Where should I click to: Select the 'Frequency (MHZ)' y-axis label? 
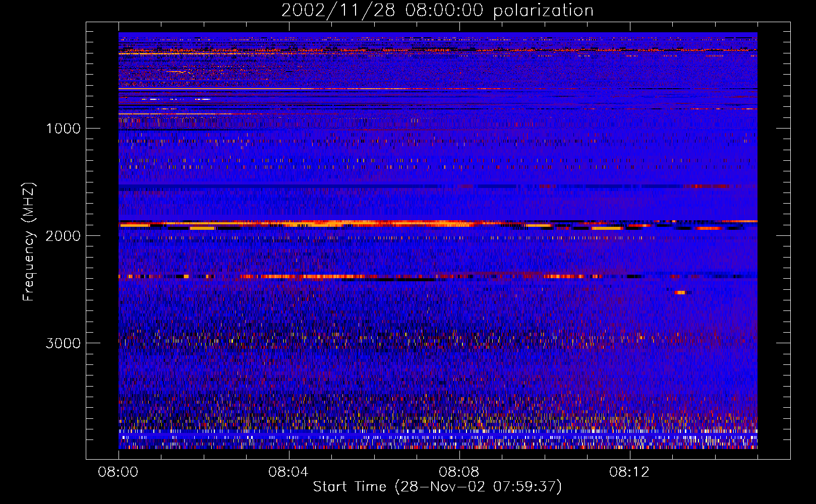[x=29, y=242]
